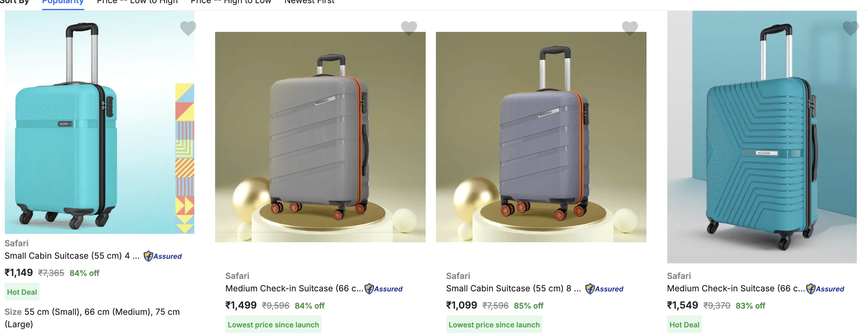Wishlist the turquoise Small Cabin Suitcase via heart
This screenshot has height=336, width=868.
tap(188, 28)
